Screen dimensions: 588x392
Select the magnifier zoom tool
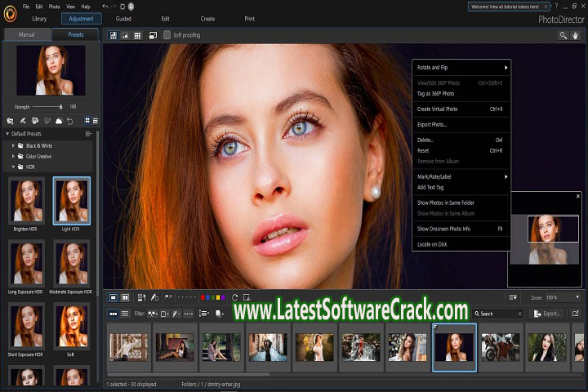coord(563,35)
